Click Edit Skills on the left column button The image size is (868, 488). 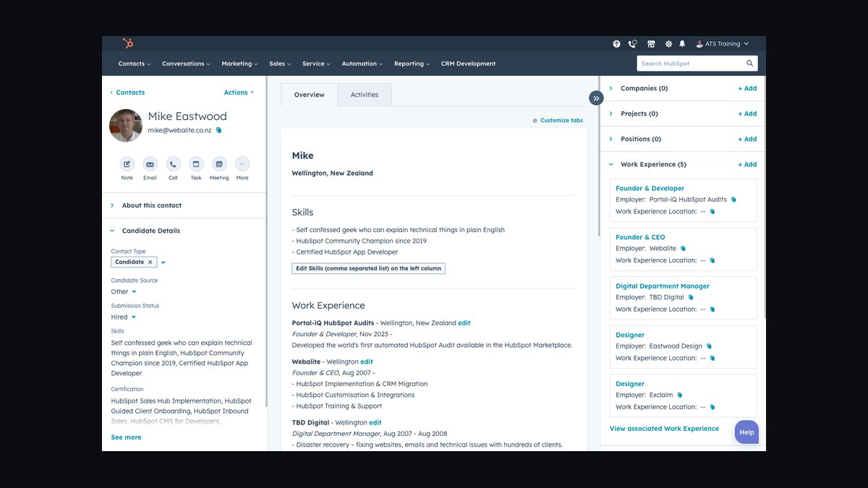[368, 268]
